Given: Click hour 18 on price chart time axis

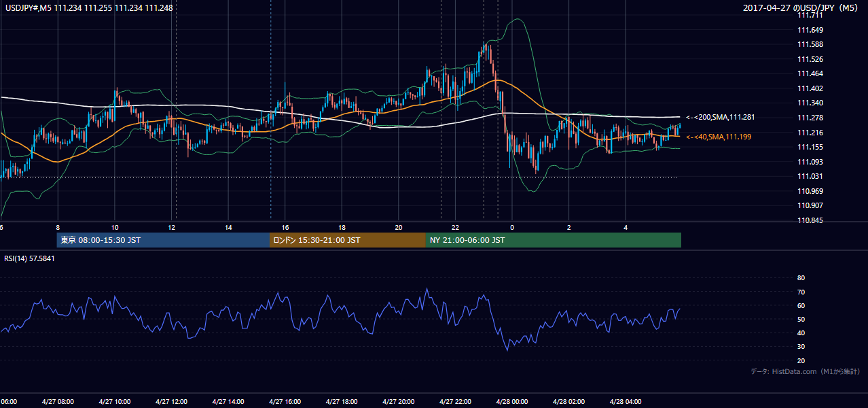Looking at the screenshot, I should pos(342,228).
